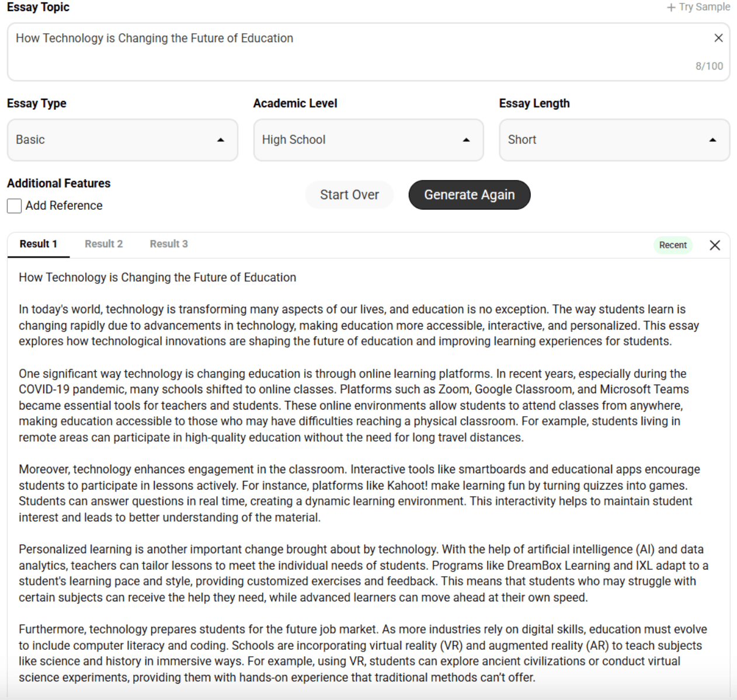Expand the High School academic level dropdown
This screenshot has height=700, width=737.
pyautogui.click(x=362, y=140)
